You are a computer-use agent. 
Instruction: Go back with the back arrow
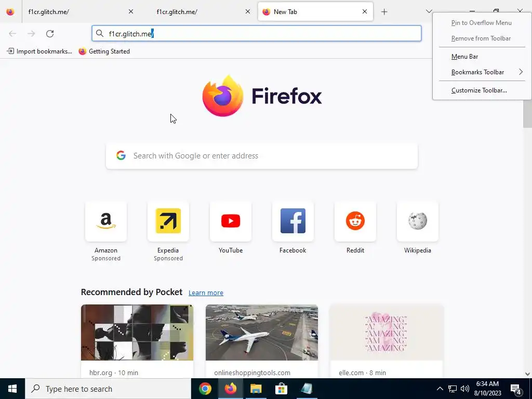tap(12, 34)
